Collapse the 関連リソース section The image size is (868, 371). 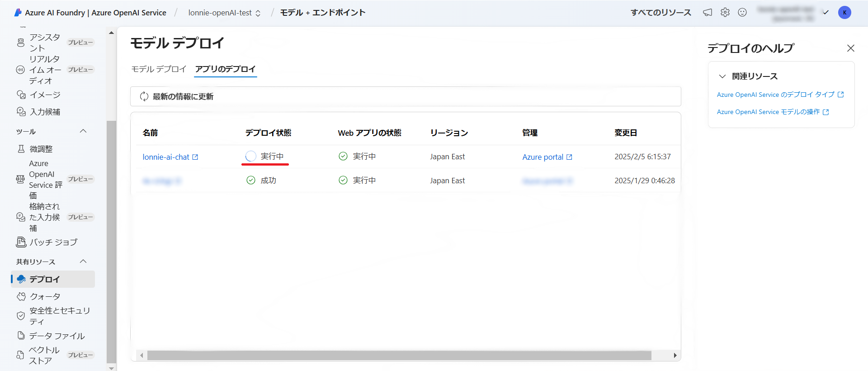(x=722, y=76)
